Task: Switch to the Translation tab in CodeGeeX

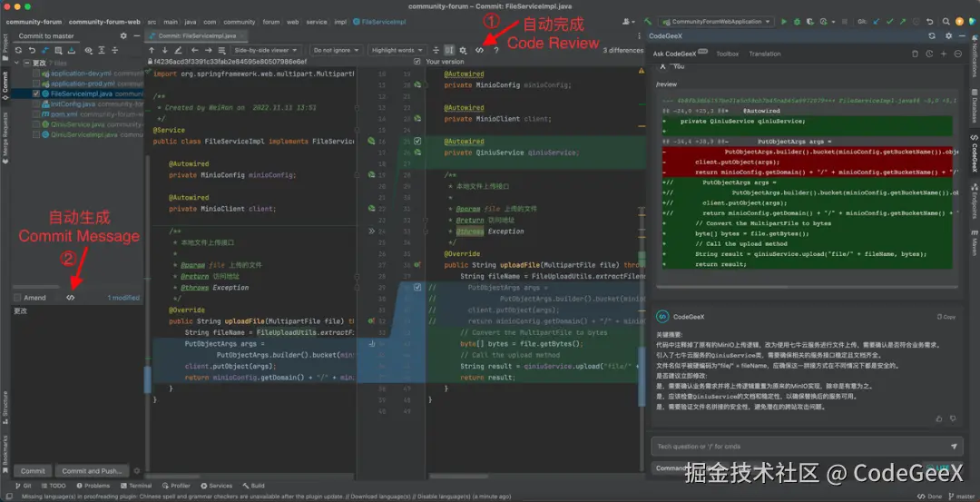Action: (764, 54)
